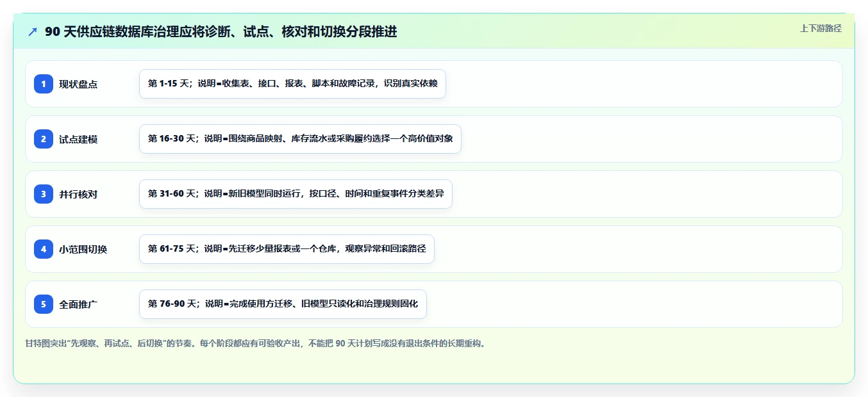
Task: Click the footnote starting with 甘特图突出
Action: click(256, 343)
